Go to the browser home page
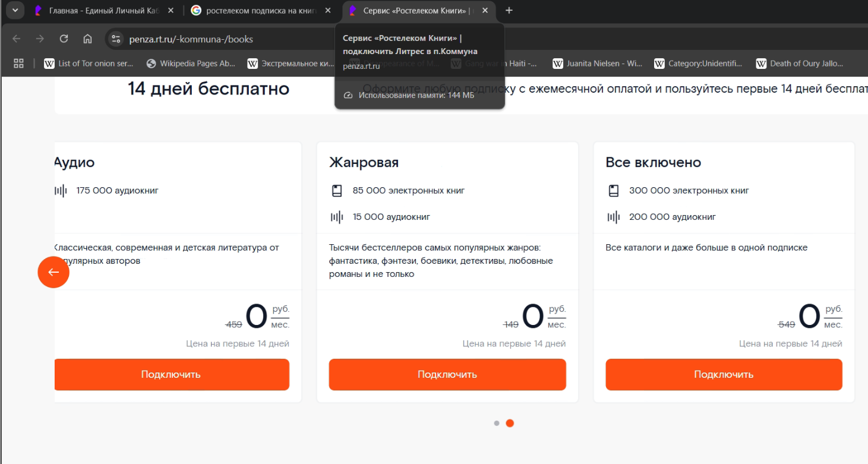This screenshot has width=868, height=464. point(87,39)
